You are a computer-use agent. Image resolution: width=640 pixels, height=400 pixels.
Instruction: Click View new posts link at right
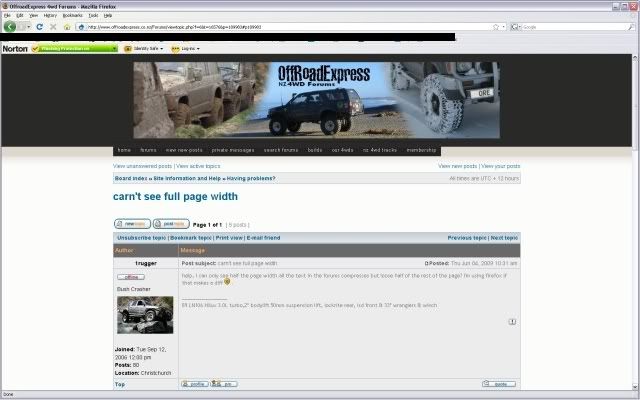coord(457,166)
